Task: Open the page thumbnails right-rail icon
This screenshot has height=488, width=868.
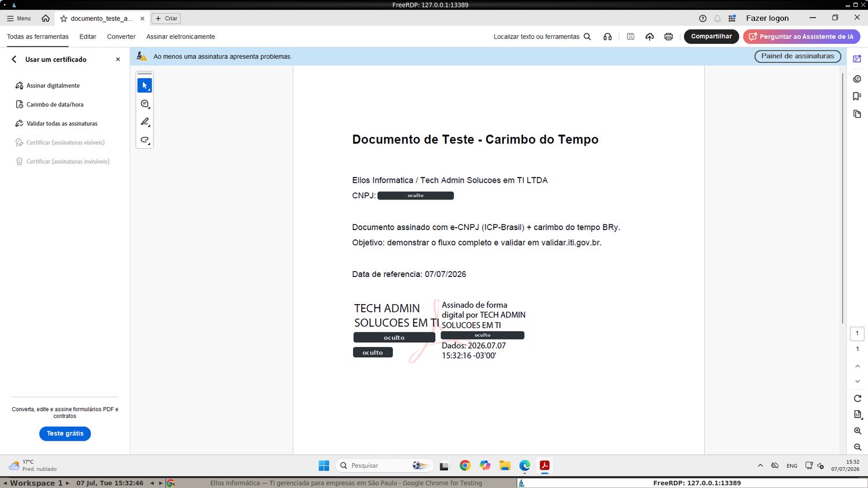Action: [x=857, y=114]
